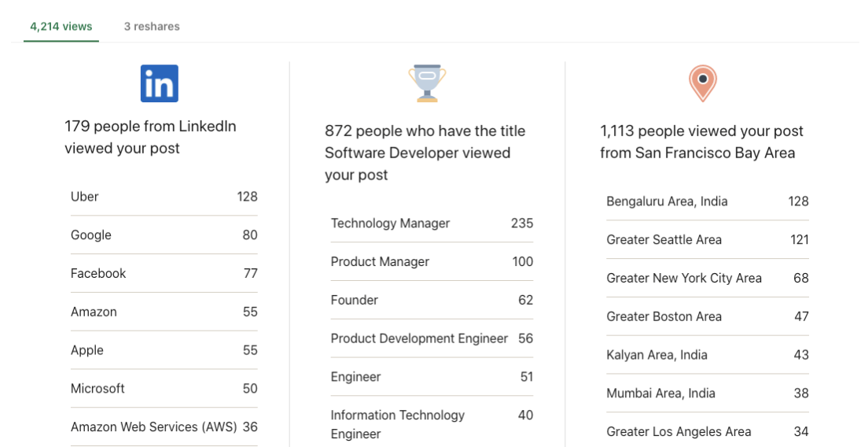Select the Greater Seattle Area row
The image size is (868, 447).
[x=706, y=240]
